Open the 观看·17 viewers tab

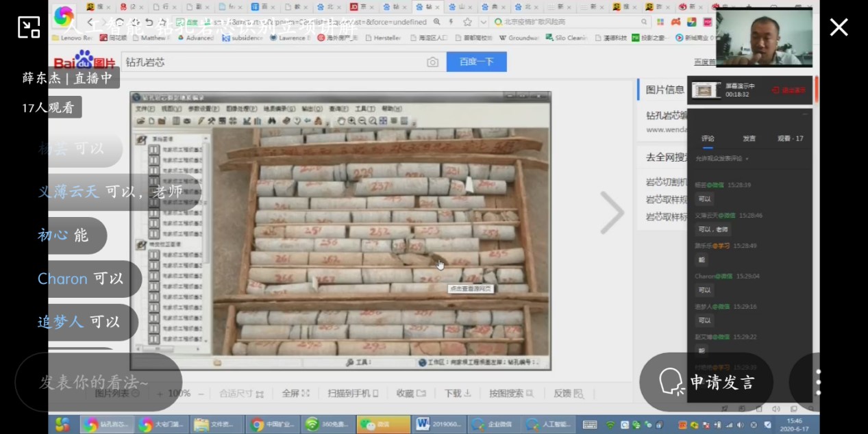[x=791, y=138]
